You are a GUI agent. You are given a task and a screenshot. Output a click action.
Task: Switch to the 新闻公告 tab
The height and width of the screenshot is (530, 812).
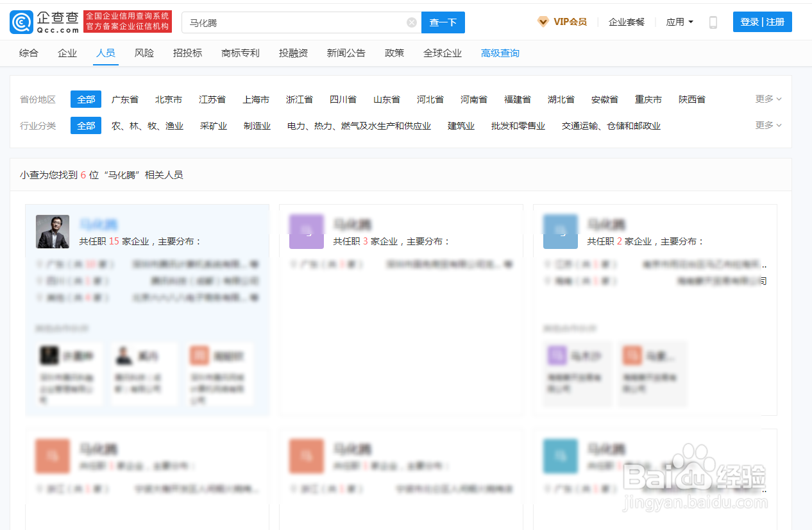(x=346, y=53)
